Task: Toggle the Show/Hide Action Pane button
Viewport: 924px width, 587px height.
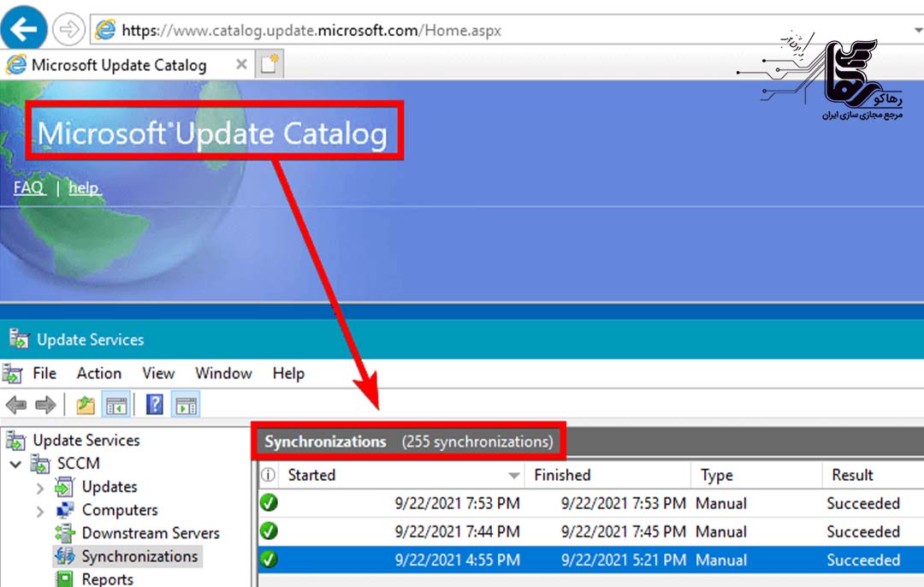Action: [x=185, y=405]
